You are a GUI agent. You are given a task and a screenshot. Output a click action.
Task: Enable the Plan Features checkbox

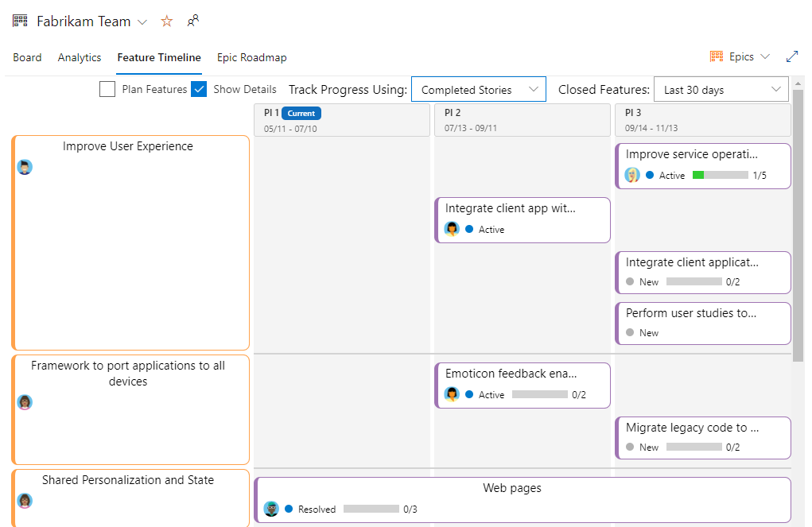click(107, 89)
